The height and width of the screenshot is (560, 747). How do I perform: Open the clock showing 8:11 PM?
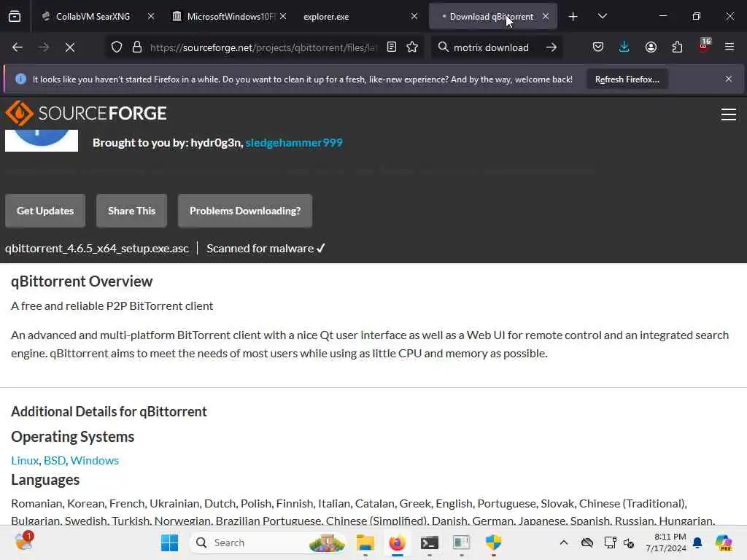pos(667,542)
